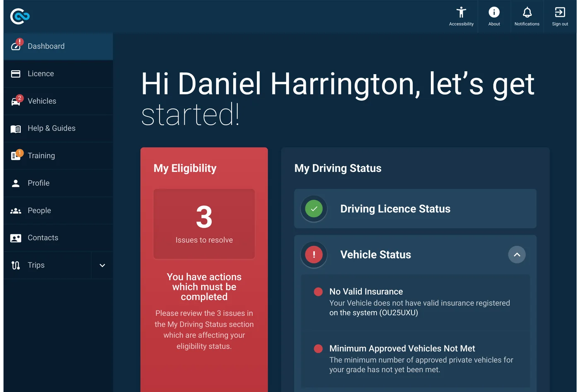The image size is (580, 392).
Task: Collapse the Vehicle Status section
Action: click(x=517, y=254)
